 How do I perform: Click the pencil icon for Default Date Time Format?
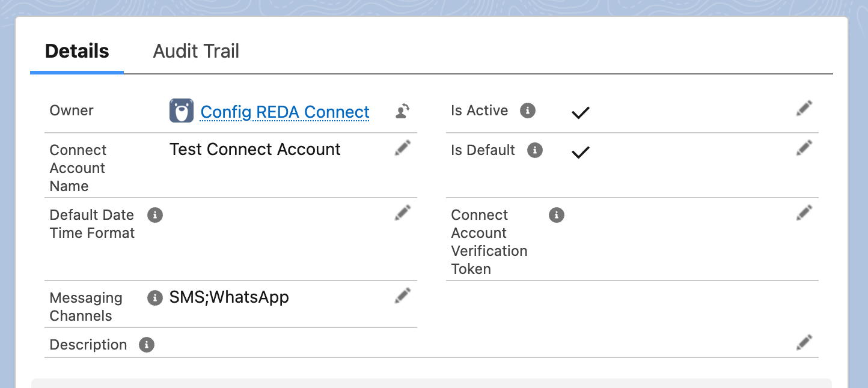[403, 213]
